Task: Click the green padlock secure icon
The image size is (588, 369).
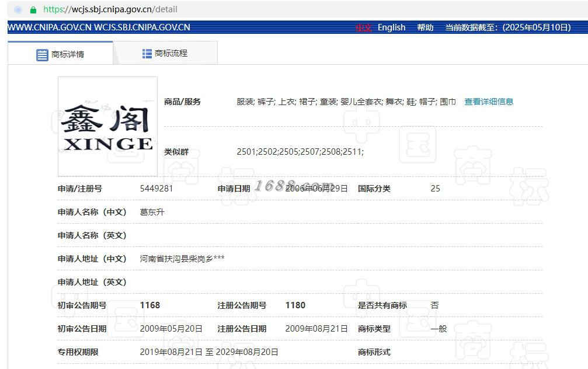Action: [x=33, y=10]
